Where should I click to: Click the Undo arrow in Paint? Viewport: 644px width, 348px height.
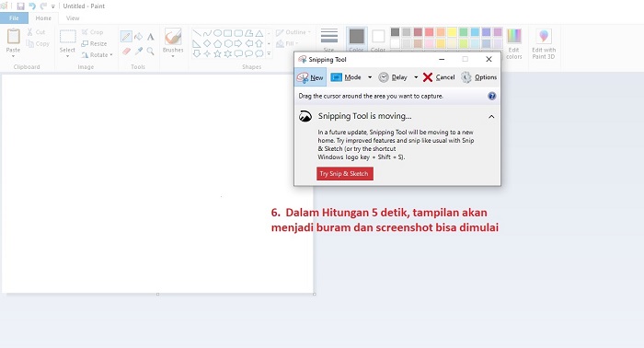coord(32,6)
